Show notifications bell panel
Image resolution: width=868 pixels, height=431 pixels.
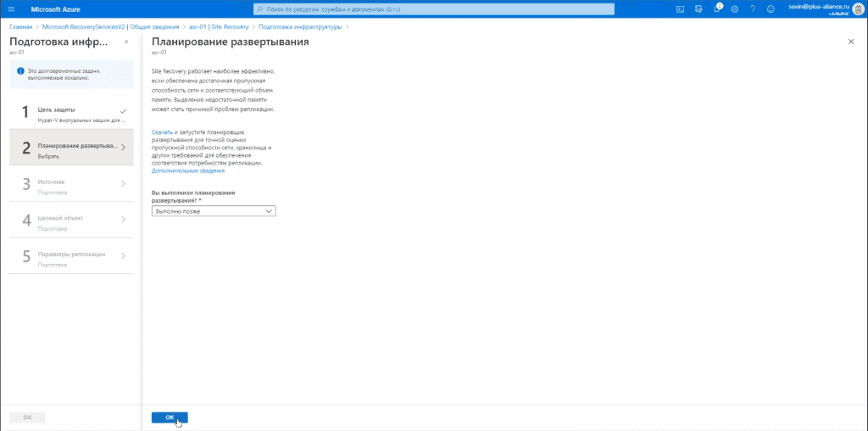717,8
